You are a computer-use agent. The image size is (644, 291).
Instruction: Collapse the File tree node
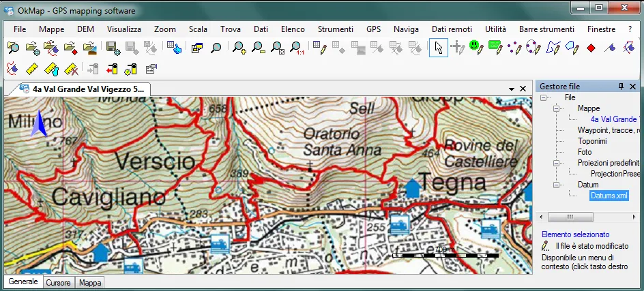click(544, 97)
